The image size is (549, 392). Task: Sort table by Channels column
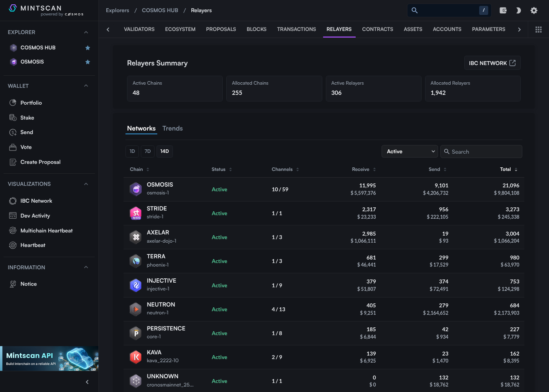285,169
